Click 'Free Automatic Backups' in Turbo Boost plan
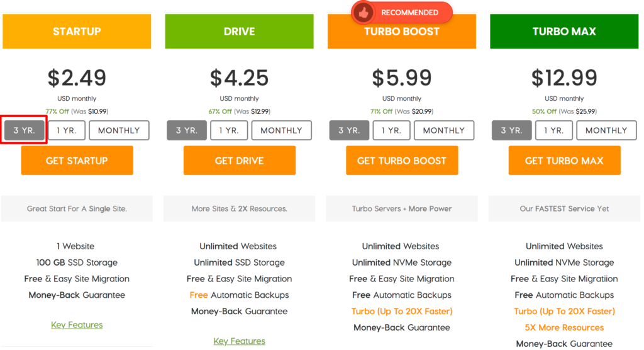Screen dimensions: 644x350 click(x=402, y=295)
